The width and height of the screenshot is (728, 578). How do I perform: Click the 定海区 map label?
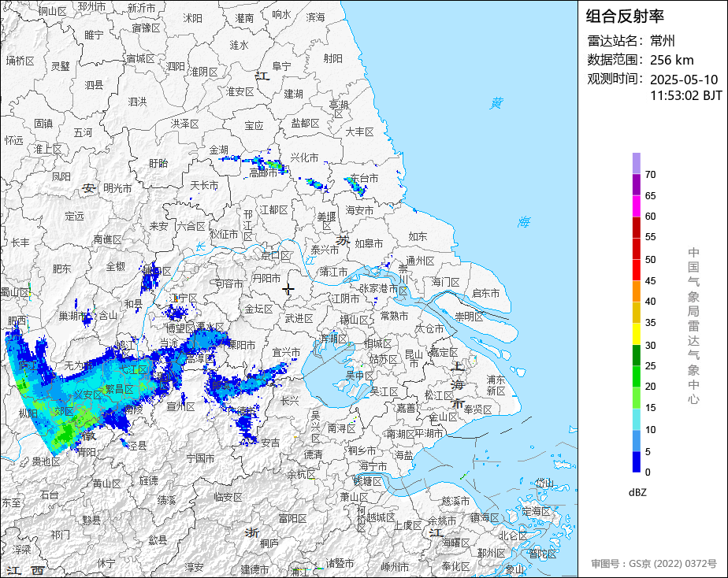click(536, 512)
